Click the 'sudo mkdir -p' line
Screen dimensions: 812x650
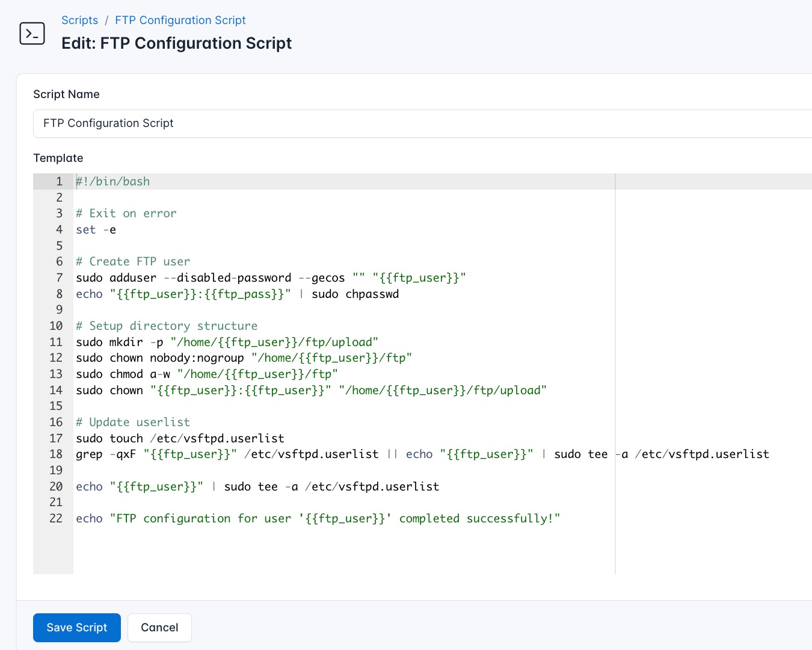[227, 342]
